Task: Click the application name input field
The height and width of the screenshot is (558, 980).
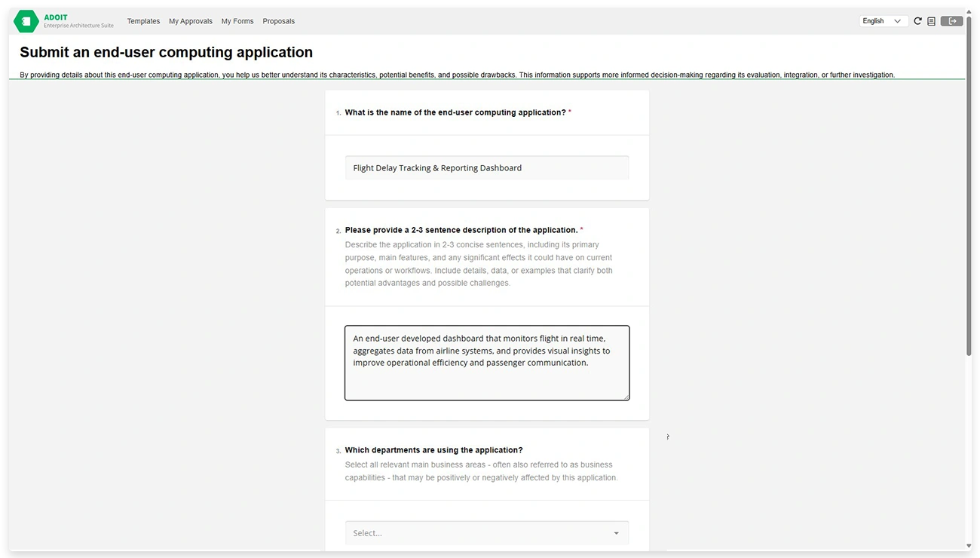Action: tap(486, 167)
